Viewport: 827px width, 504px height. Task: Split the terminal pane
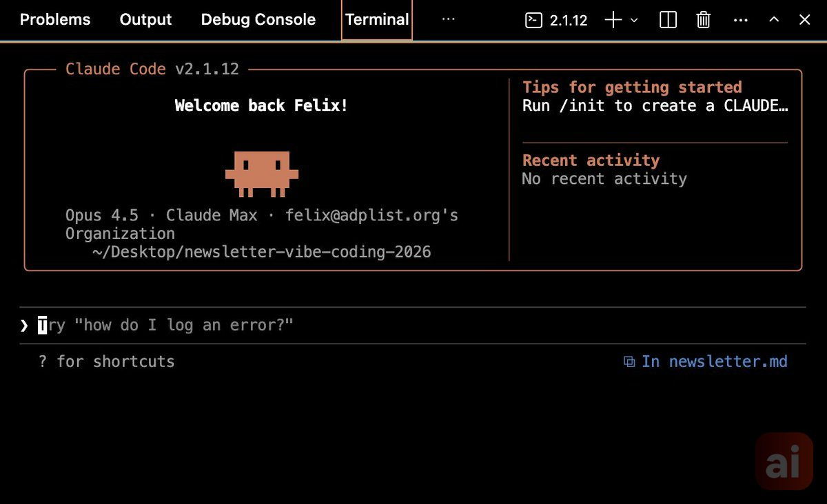coord(668,20)
